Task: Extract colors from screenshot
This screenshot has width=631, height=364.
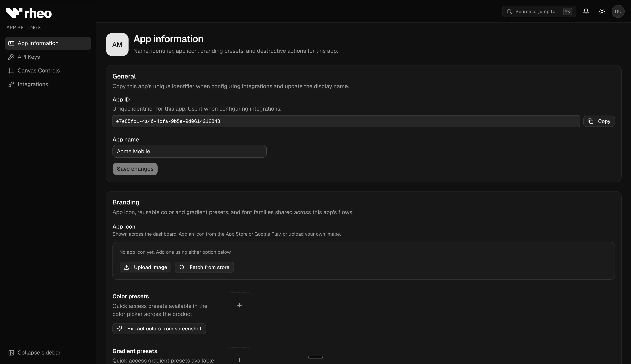Action: click(159, 329)
